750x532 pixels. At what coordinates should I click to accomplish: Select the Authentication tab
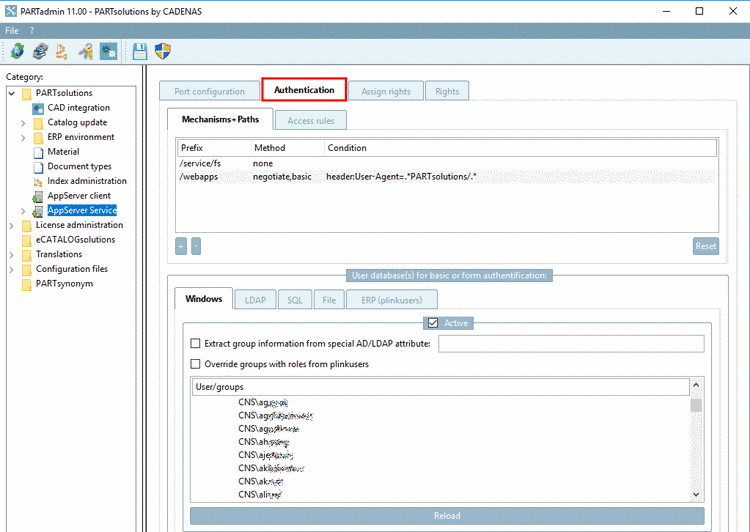304,89
